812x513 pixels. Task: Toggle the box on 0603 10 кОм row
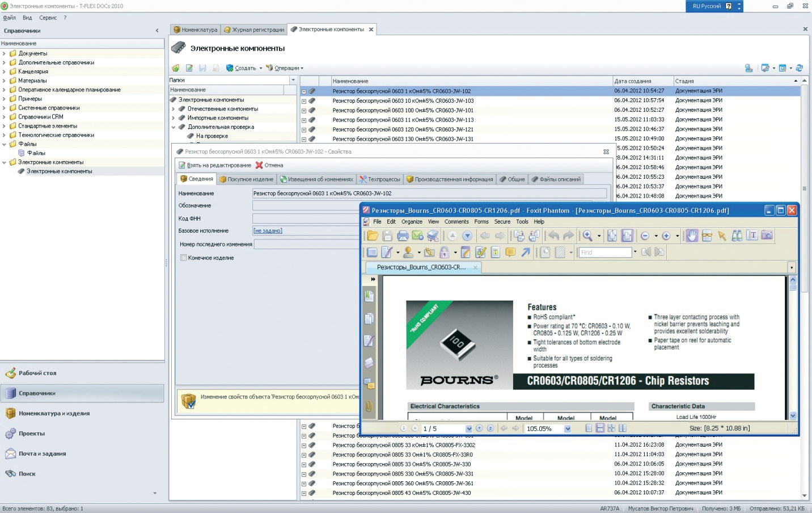(x=304, y=101)
